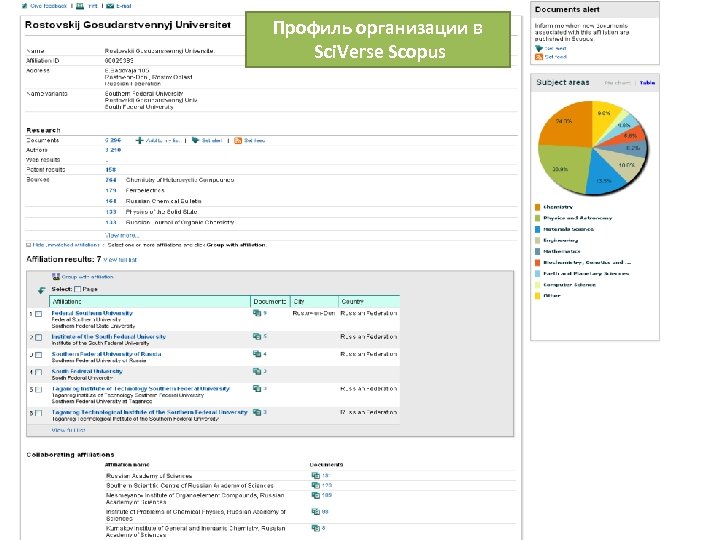Viewport: 720px width, 540px height.
Task: Toggle Hide unmatched affiliations checkbox
Action: pos(29,245)
